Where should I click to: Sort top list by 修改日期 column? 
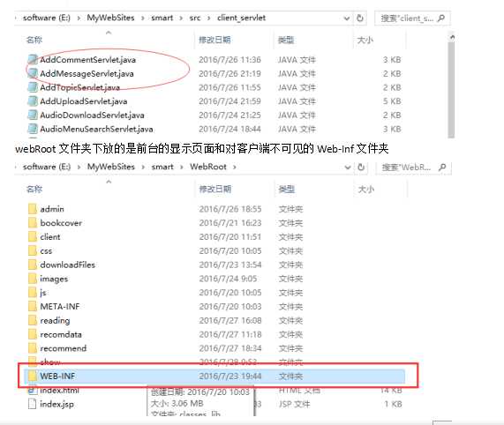214,40
